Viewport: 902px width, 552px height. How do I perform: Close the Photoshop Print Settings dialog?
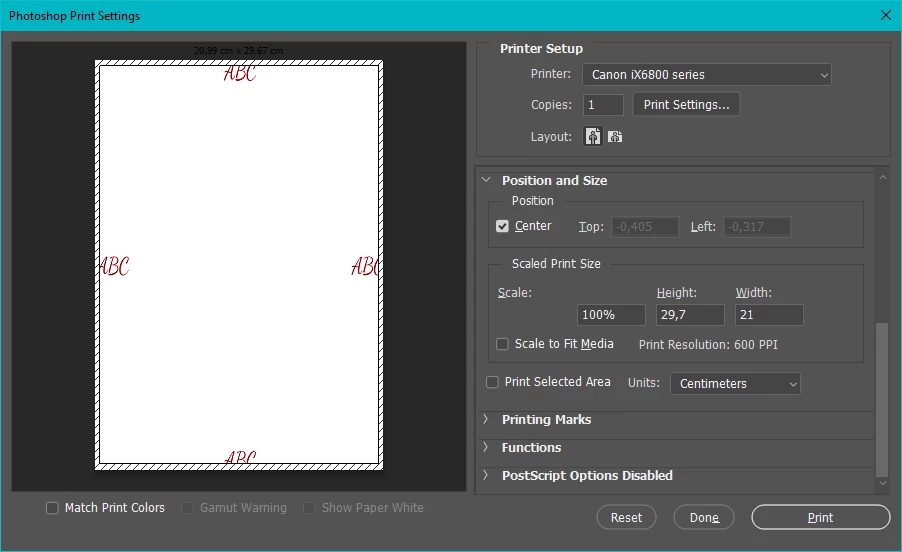pyautogui.click(x=886, y=16)
